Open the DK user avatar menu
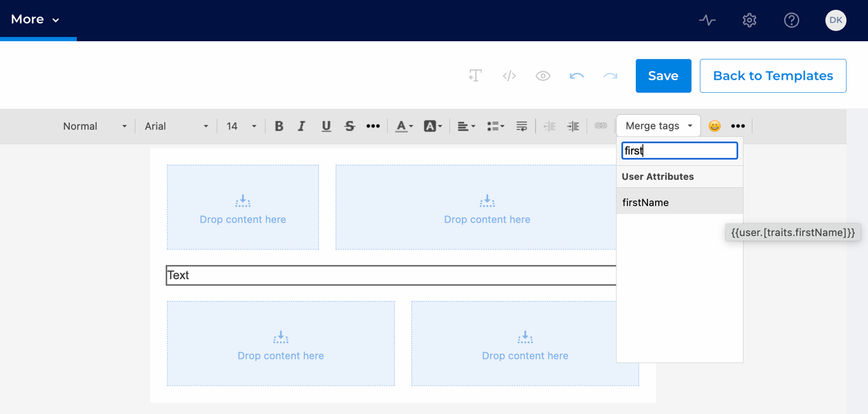 (836, 20)
